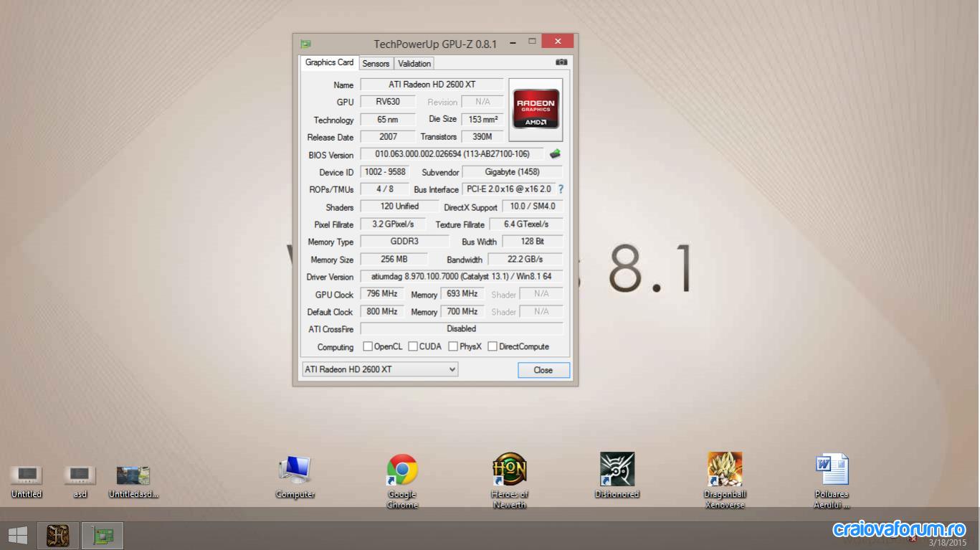
Task: Click the Radeon Graphics AMD logo
Action: point(536,110)
